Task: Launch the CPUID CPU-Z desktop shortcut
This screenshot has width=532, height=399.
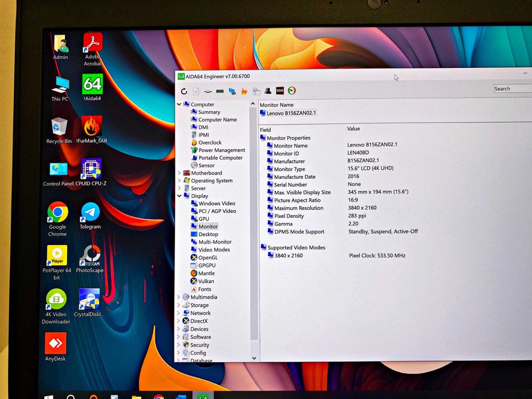Action: tap(91, 172)
